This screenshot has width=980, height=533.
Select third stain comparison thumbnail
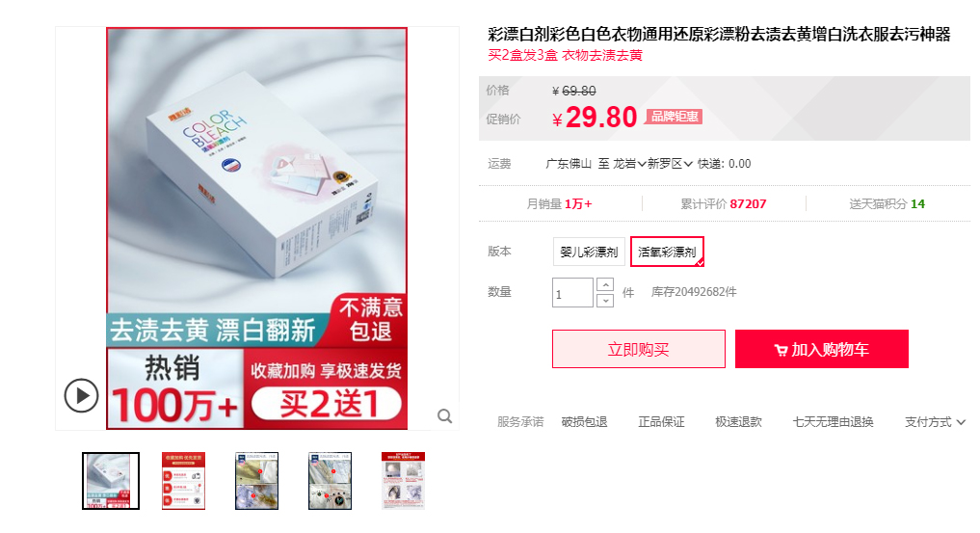257,481
